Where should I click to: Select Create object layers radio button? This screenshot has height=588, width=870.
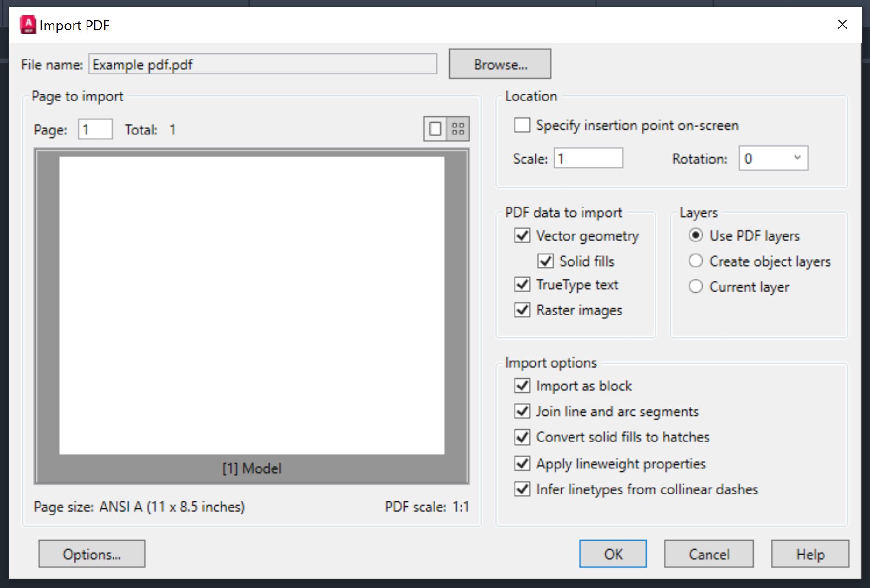[x=696, y=261]
